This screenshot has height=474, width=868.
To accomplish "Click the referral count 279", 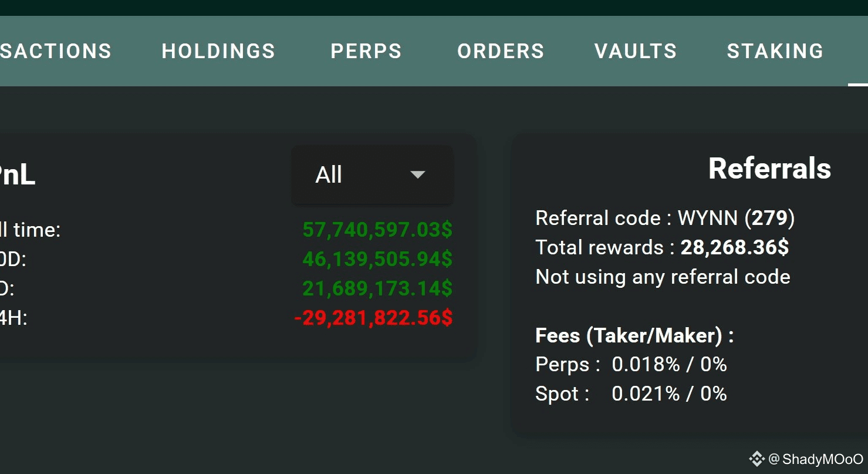I will pos(769,218).
